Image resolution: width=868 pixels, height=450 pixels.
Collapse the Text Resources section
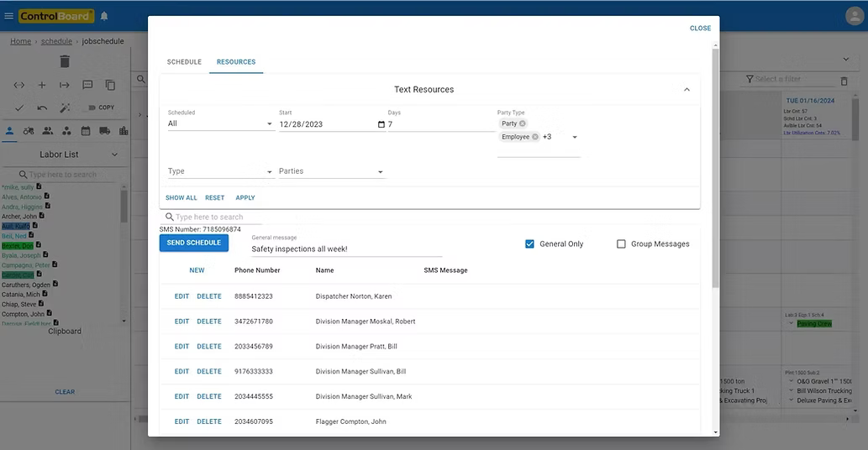(x=687, y=90)
